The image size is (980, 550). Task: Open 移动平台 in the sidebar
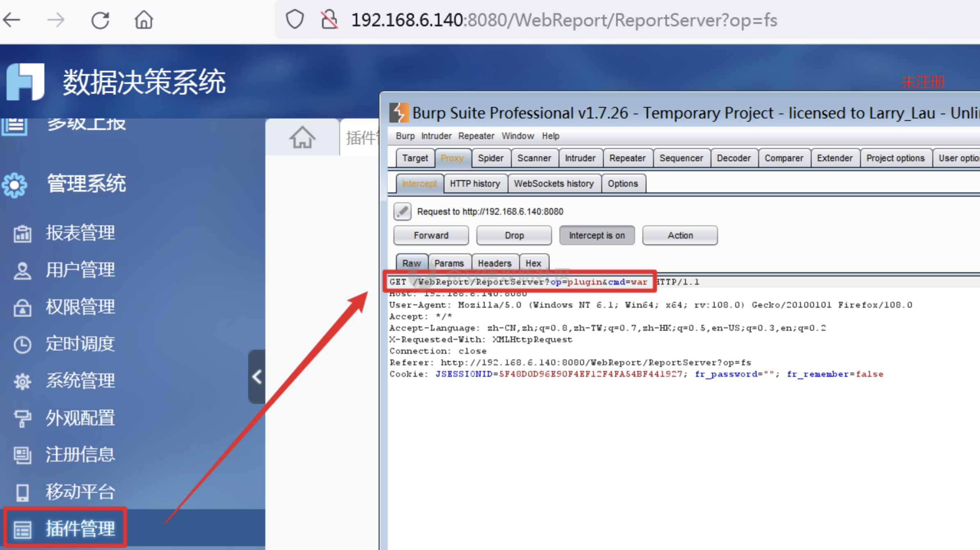81,492
